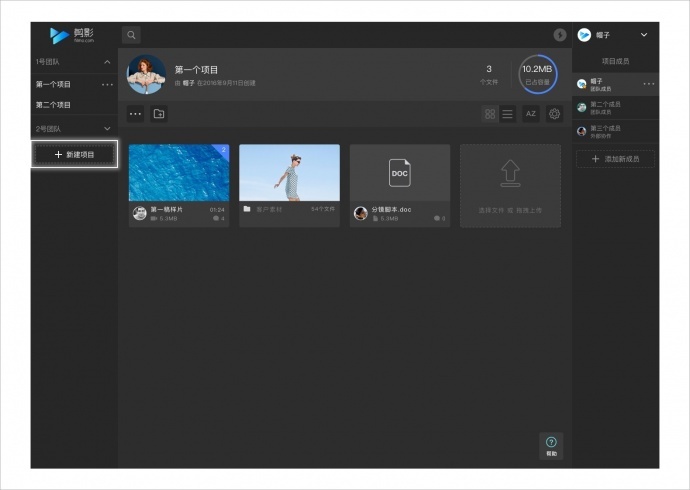This screenshot has height=490, width=690.
Task: Open project settings gear icon
Action: click(x=554, y=114)
